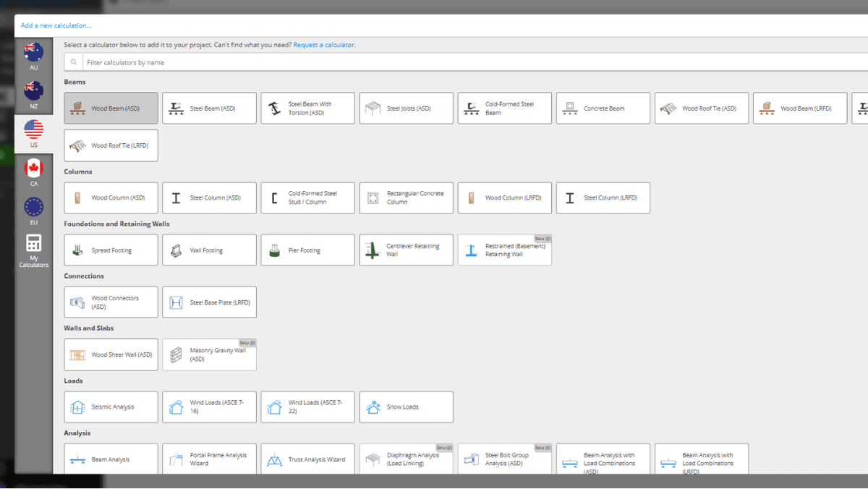Click the search magnifier icon

[73, 62]
